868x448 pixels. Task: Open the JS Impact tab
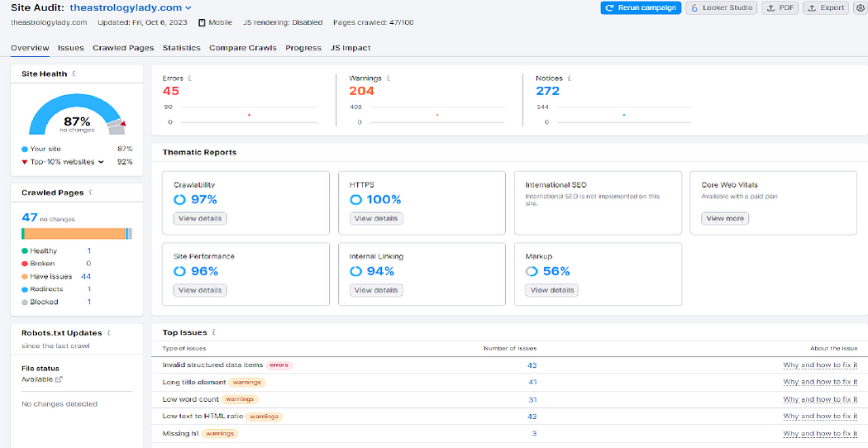click(351, 48)
